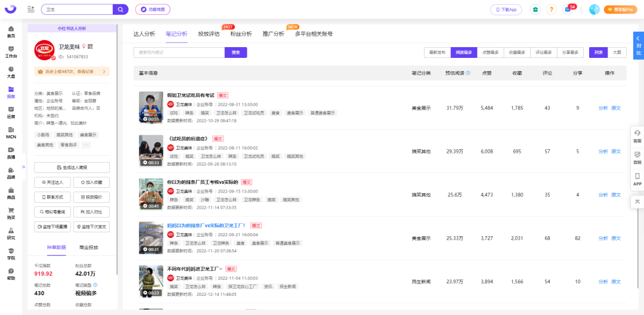This screenshot has height=315, width=644.
Task: Select the 种草数据 tab
Action: [56, 247]
